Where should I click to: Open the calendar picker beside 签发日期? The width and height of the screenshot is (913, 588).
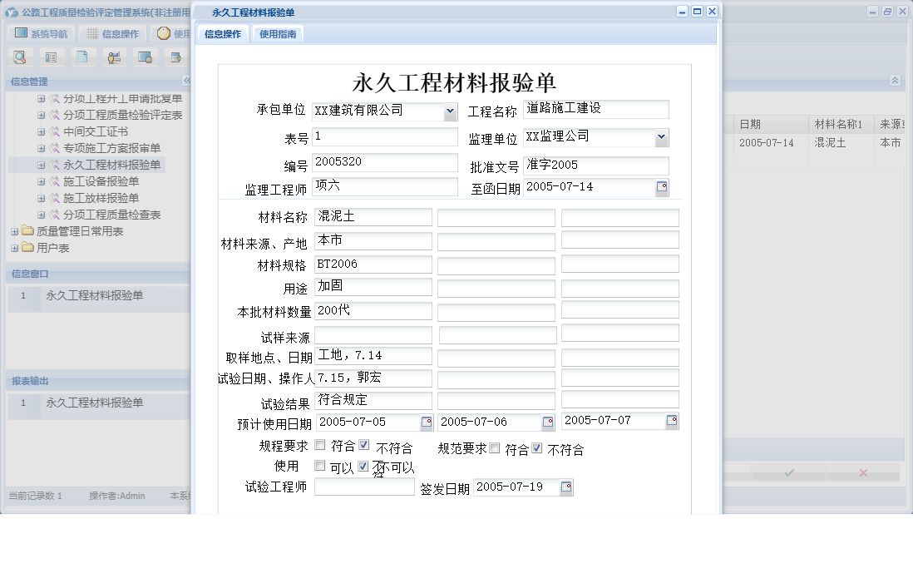(x=565, y=487)
